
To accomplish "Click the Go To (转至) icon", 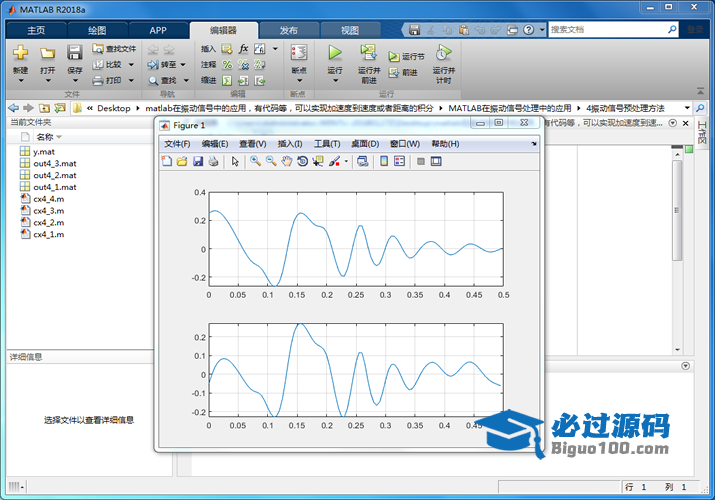I will click(153, 65).
